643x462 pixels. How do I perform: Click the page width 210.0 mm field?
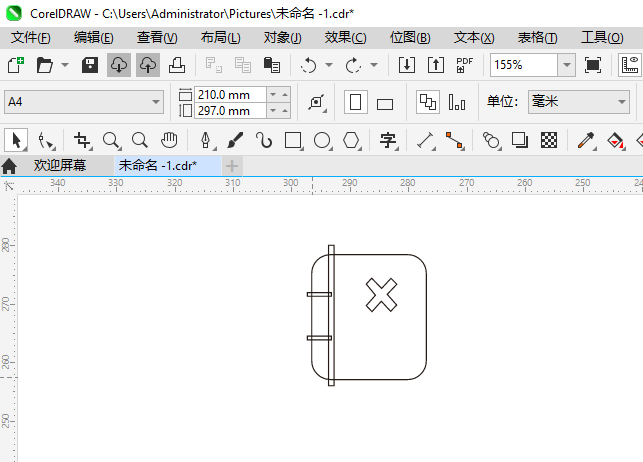click(x=230, y=95)
